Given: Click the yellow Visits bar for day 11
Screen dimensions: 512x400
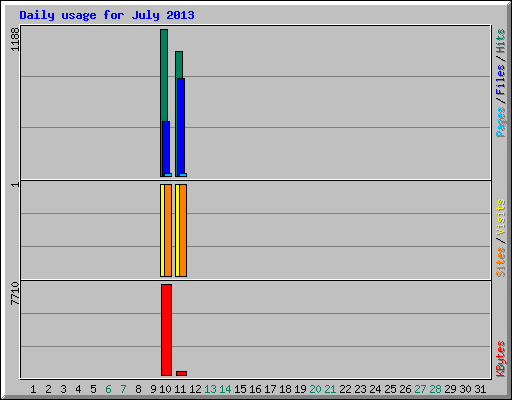Looking at the screenshot, I should tap(177, 230).
